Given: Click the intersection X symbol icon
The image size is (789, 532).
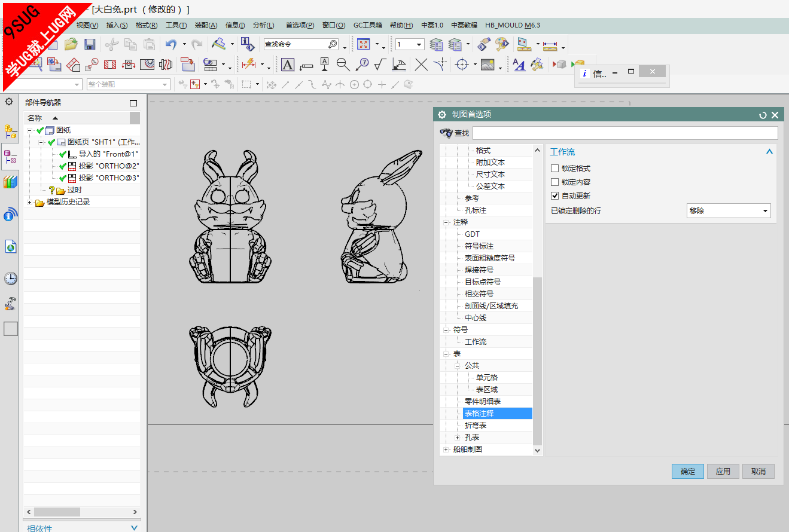Looking at the screenshot, I should point(422,65).
